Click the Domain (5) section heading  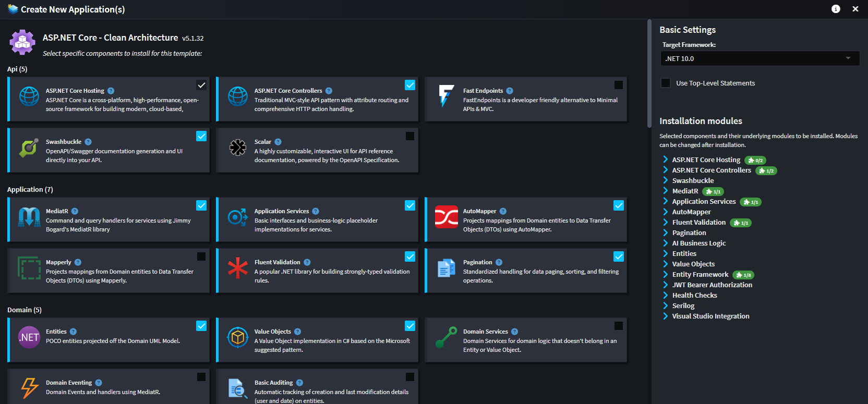tap(25, 310)
